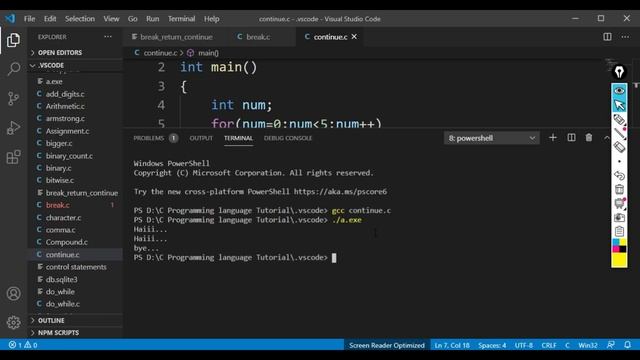Undo last drawing stroke
The height and width of the screenshot is (360, 640).
point(619,176)
